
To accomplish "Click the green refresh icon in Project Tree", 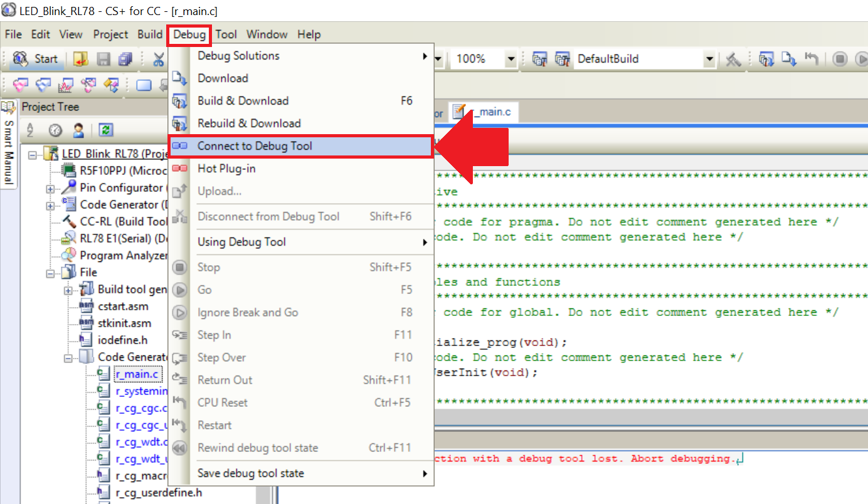I will [106, 130].
